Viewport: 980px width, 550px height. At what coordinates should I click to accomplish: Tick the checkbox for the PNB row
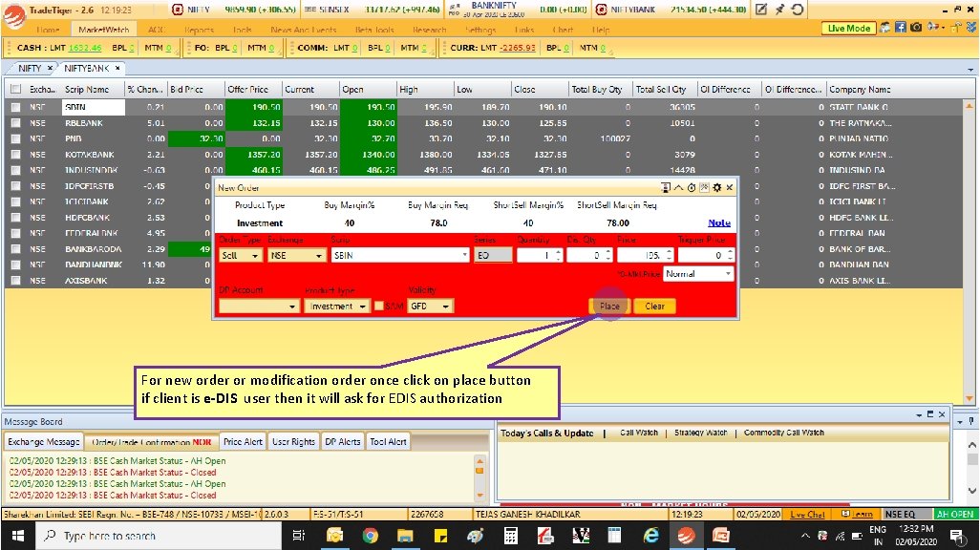tap(15, 138)
